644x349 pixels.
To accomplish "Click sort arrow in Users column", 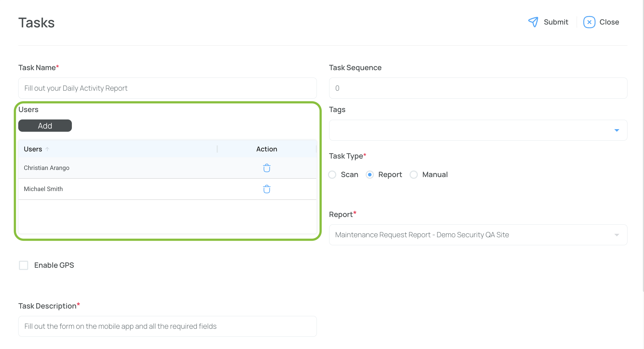I will [47, 149].
